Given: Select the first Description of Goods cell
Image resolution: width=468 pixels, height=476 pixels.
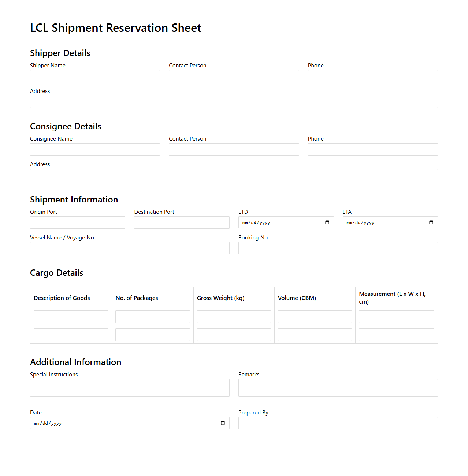Looking at the screenshot, I should point(71,316).
